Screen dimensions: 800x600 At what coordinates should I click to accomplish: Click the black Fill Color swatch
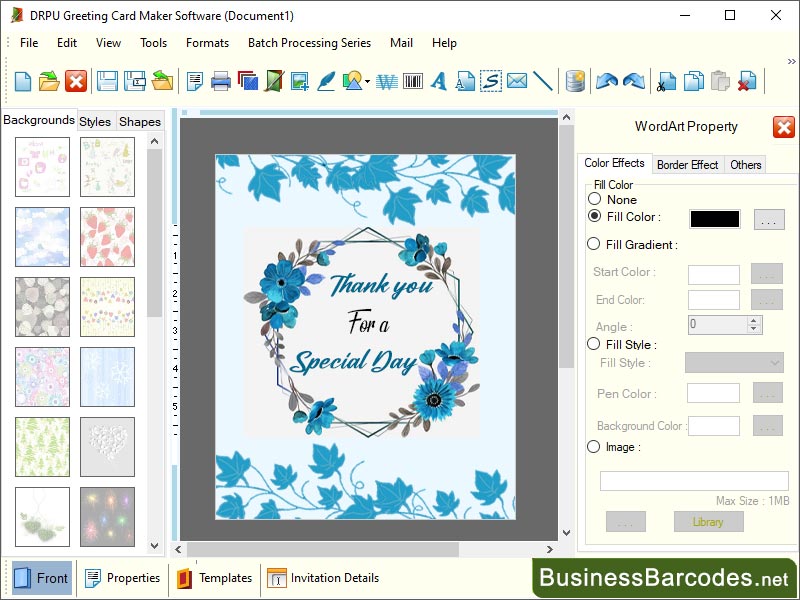(713, 217)
